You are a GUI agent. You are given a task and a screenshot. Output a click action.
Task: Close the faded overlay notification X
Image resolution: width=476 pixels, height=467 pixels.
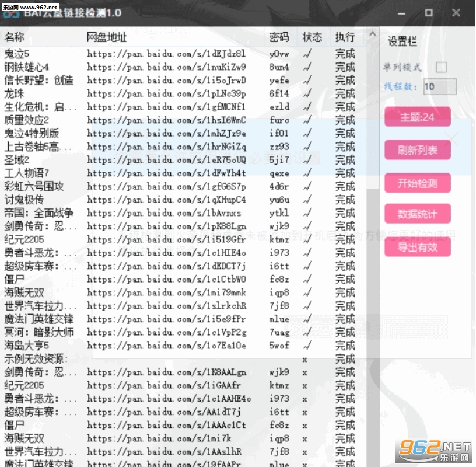click(x=452, y=139)
